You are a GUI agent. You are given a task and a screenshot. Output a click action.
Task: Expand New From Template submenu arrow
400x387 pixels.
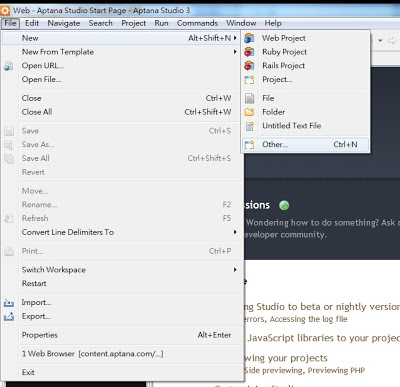tap(235, 52)
